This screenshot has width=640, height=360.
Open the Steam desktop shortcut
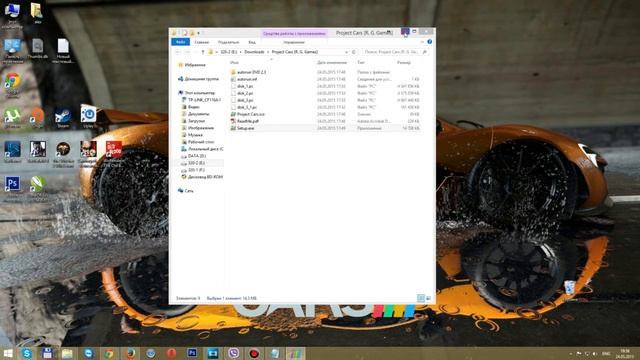63,118
